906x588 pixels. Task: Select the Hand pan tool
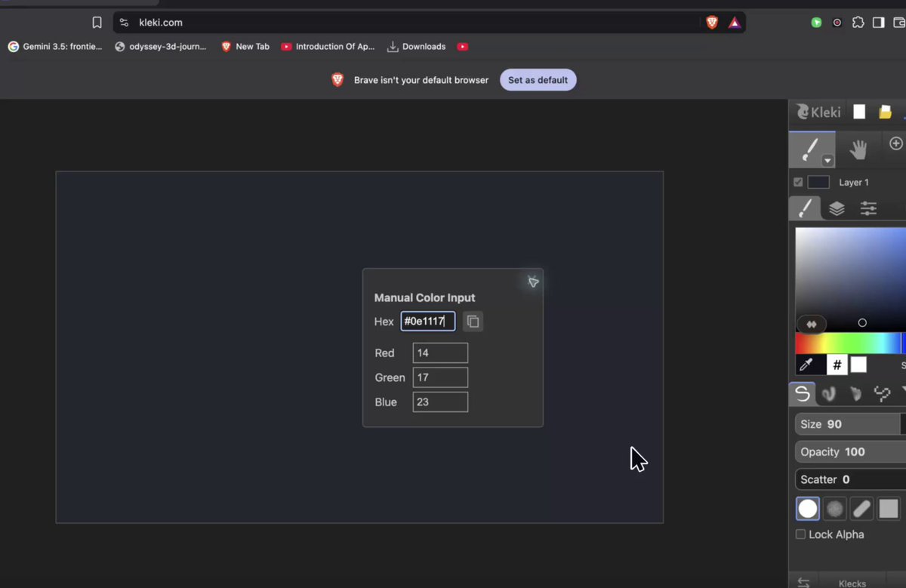858,149
